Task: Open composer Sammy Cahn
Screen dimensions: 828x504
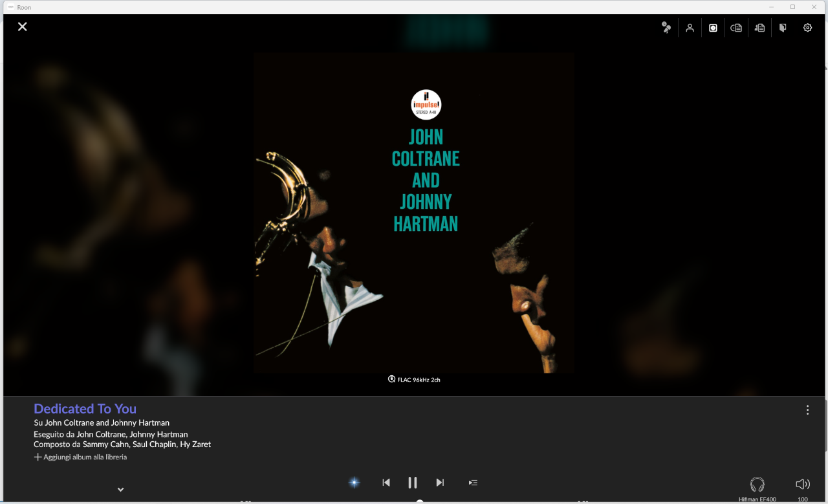Action: point(106,444)
